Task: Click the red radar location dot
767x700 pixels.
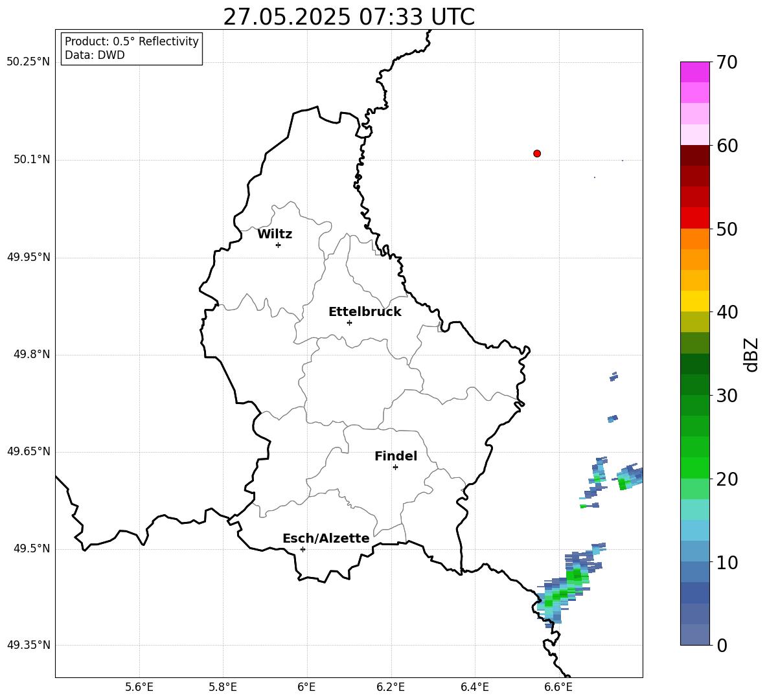Action: pos(537,153)
